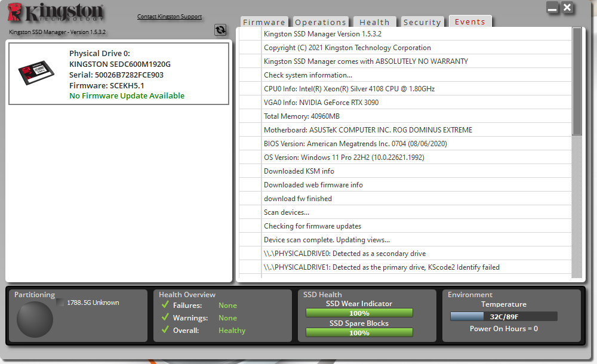
Task: Open Contact Kingston Support link
Action: tap(170, 16)
